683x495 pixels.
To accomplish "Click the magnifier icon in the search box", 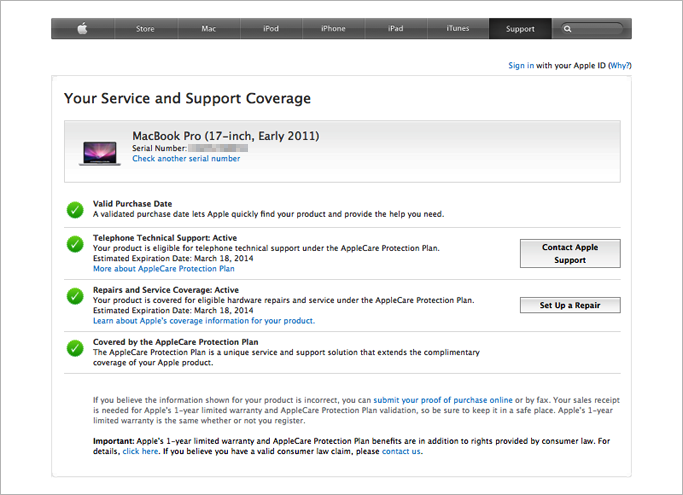I will pos(567,29).
